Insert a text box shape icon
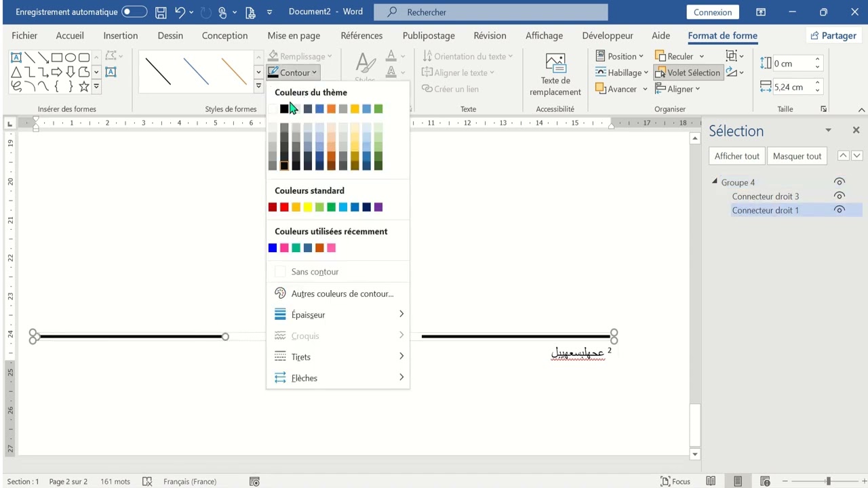The image size is (868, 488). point(16,58)
